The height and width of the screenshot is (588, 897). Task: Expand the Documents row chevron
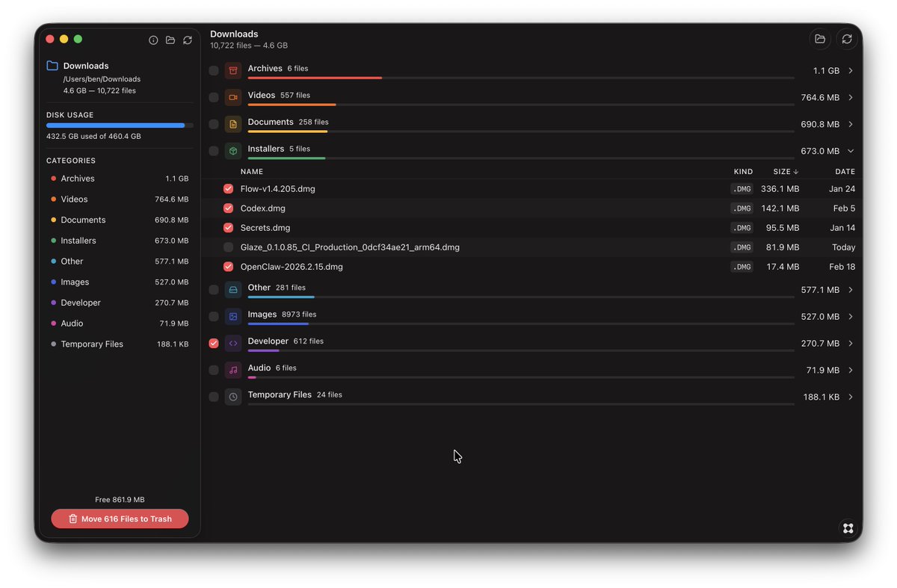pos(851,125)
